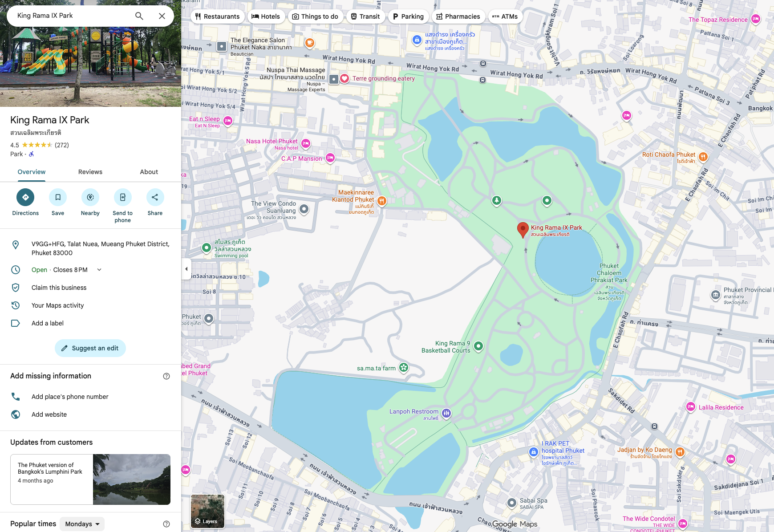The width and height of the screenshot is (774, 532).
Task: Click Claim this business link
Action: (x=59, y=288)
